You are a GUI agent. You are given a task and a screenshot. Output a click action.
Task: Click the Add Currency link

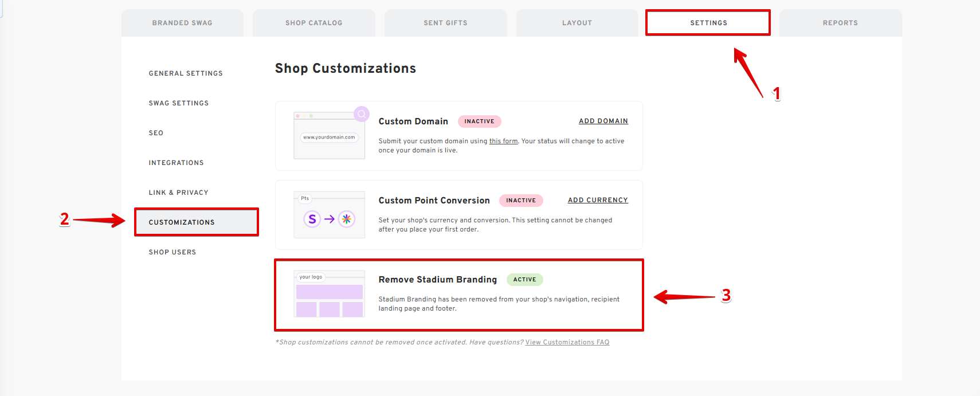(598, 200)
